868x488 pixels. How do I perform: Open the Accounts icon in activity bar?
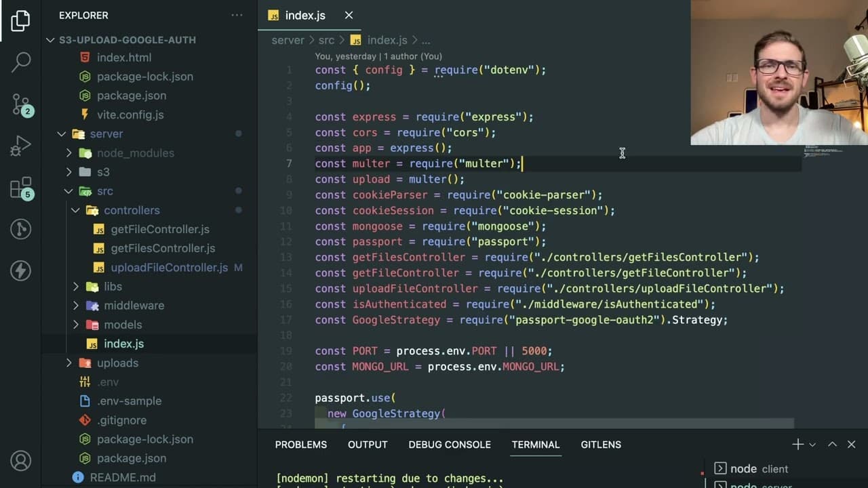point(20,461)
